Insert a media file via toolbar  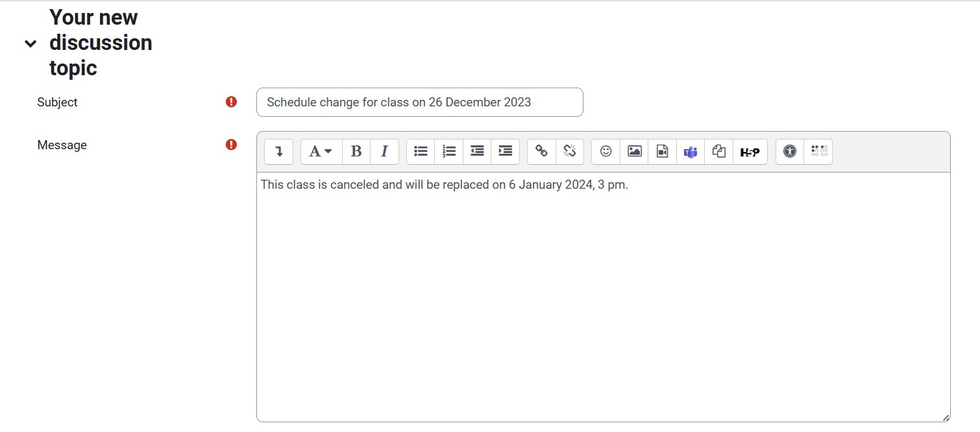click(x=662, y=152)
